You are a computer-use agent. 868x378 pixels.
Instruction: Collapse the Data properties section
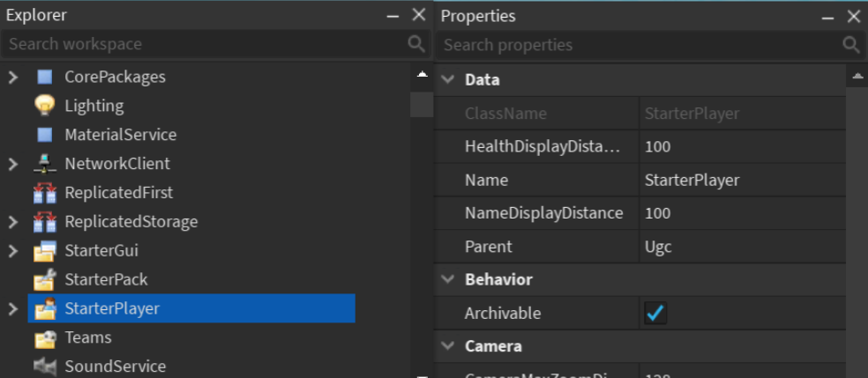pos(447,79)
